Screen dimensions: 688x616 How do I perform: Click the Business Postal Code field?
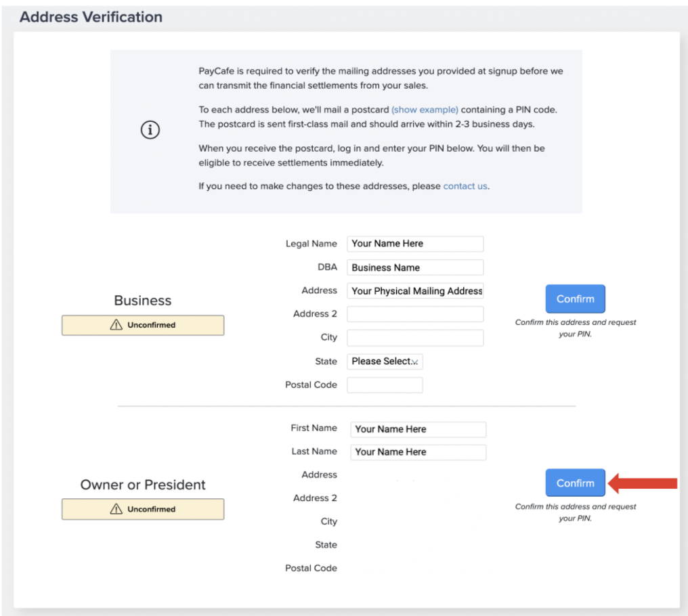pos(385,385)
